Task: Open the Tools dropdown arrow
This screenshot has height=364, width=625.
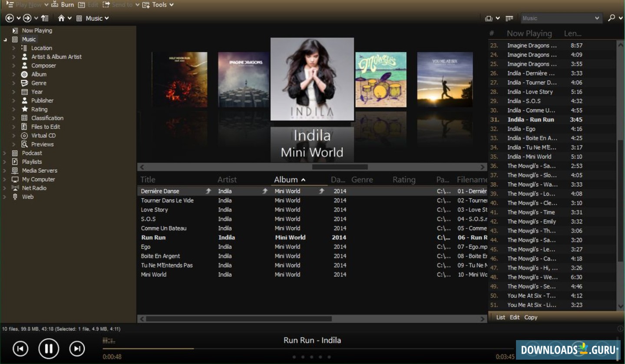Action: [172, 5]
